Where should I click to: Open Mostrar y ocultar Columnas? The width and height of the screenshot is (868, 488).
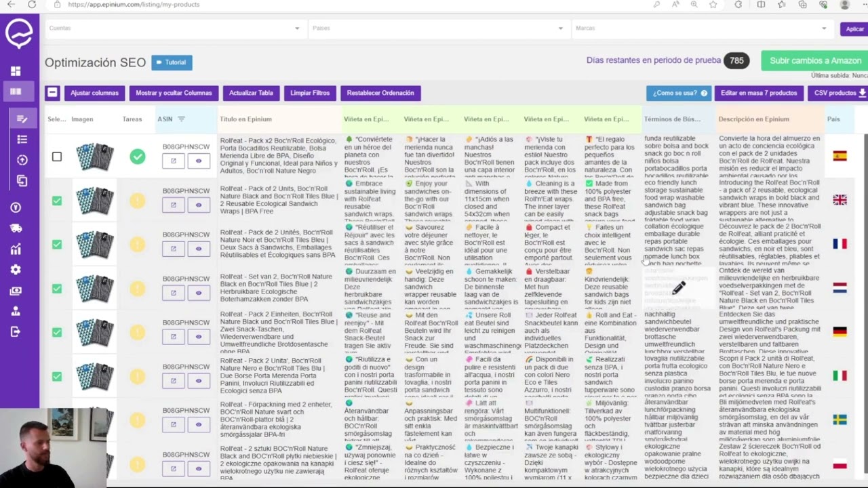click(x=174, y=93)
